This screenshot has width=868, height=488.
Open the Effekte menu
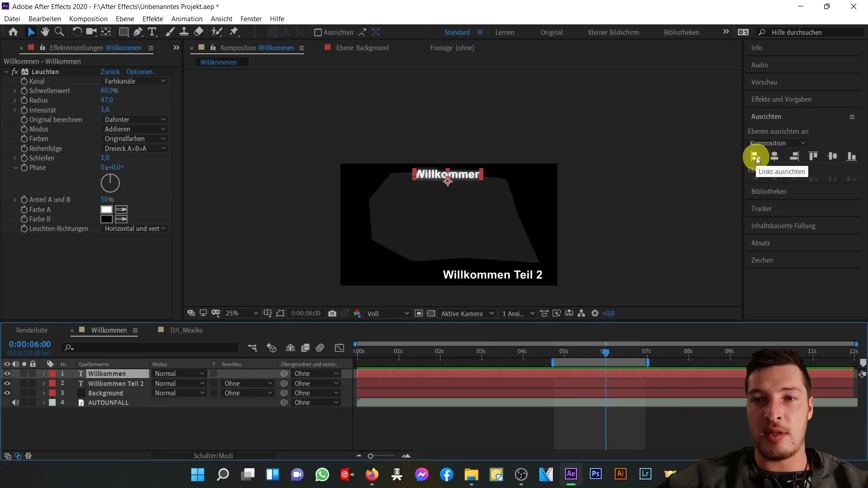coord(153,19)
